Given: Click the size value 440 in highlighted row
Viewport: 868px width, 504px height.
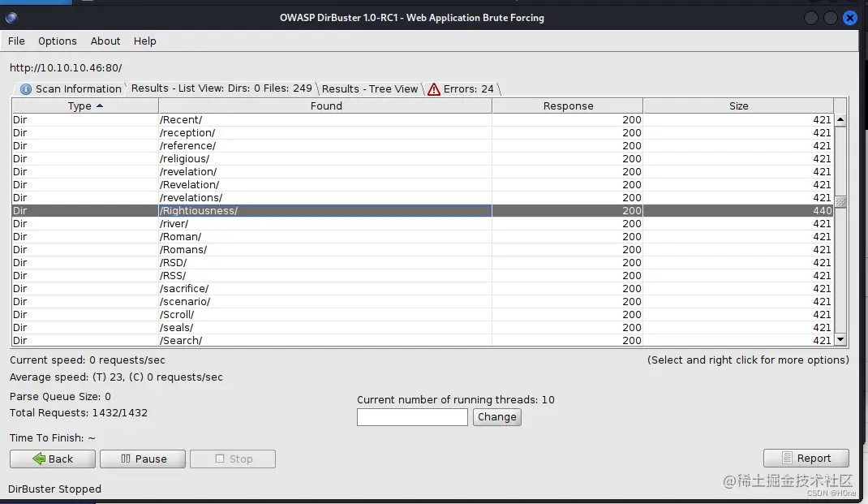Looking at the screenshot, I should [x=822, y=210].
